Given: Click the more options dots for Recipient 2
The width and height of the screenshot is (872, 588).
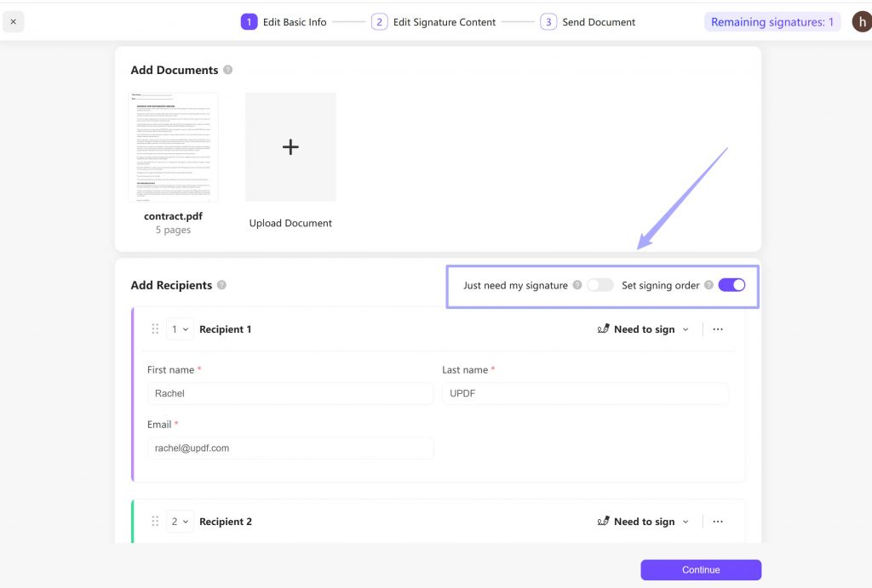Looking at the screenshot, I should 718,521.
